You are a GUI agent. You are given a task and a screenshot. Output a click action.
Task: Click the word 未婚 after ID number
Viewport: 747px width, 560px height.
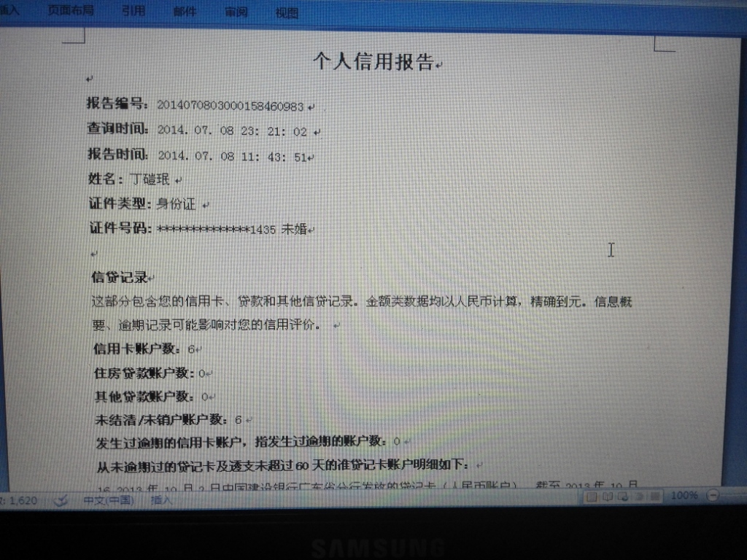[294, 229]
